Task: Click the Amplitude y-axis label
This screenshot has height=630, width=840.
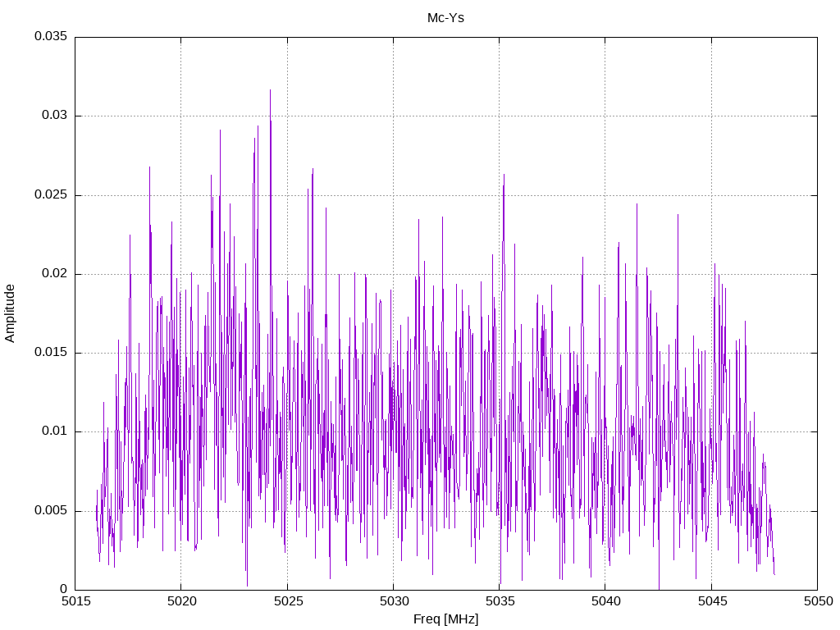Action: point(10,313)
